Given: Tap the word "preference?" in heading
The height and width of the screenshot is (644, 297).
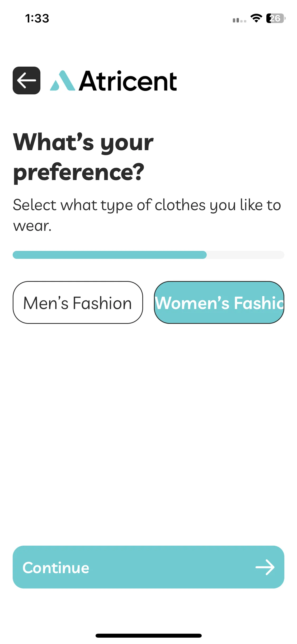Looking at the screenshot, I should (79, 172).
